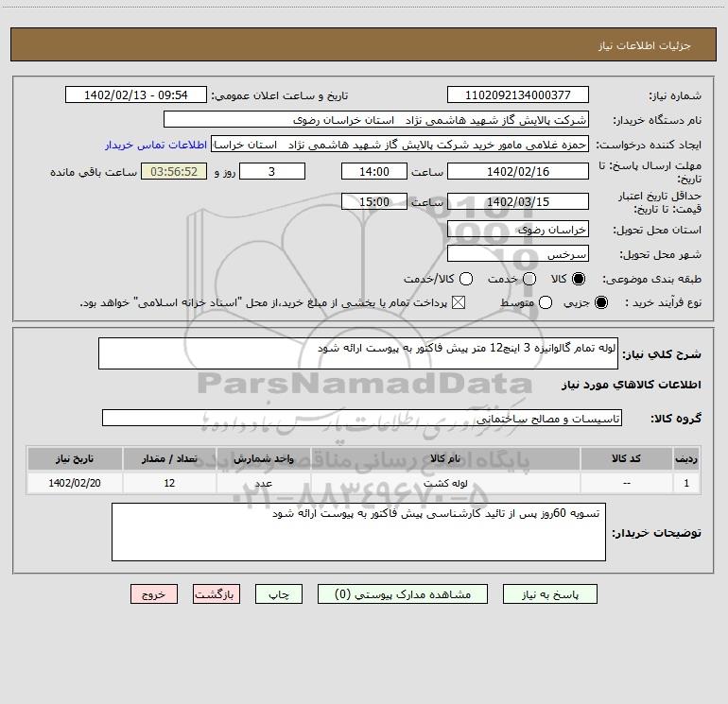728x704 pixels.
Task: Click the شماره نیاز number field
Action: [518, 94]
